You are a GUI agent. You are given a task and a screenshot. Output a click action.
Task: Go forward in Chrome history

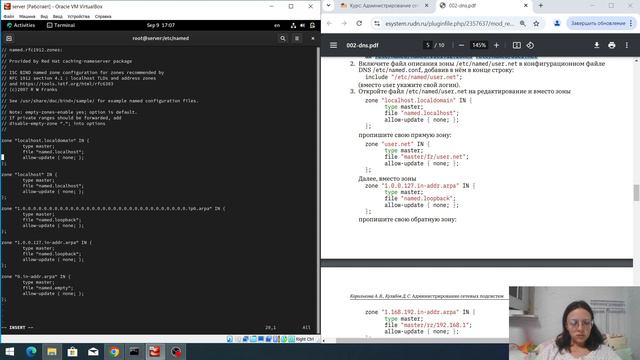344,23
